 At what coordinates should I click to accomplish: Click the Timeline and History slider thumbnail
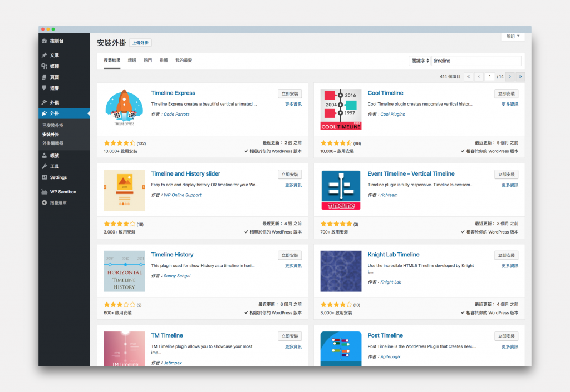[x=124, y=190]
